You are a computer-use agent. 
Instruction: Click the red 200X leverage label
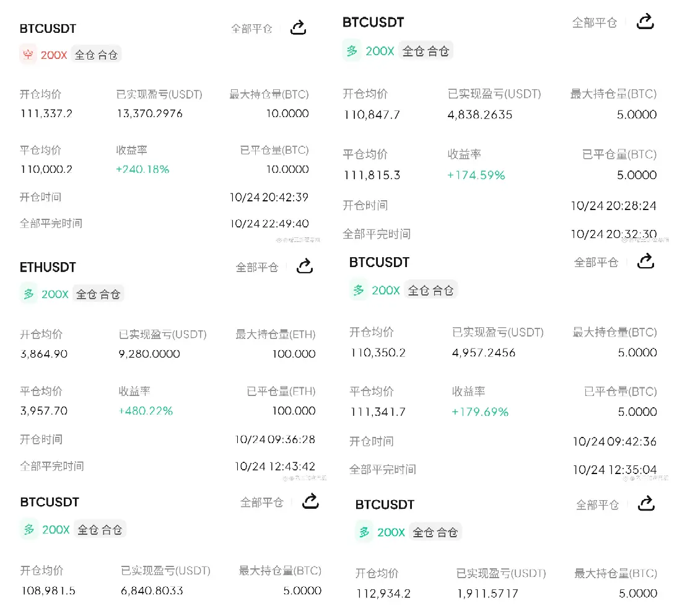click(x=54, y=55)
